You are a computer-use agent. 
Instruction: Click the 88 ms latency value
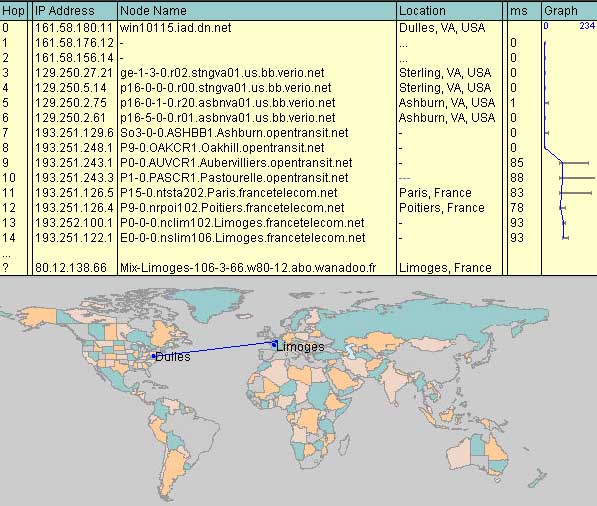[517, 178]
